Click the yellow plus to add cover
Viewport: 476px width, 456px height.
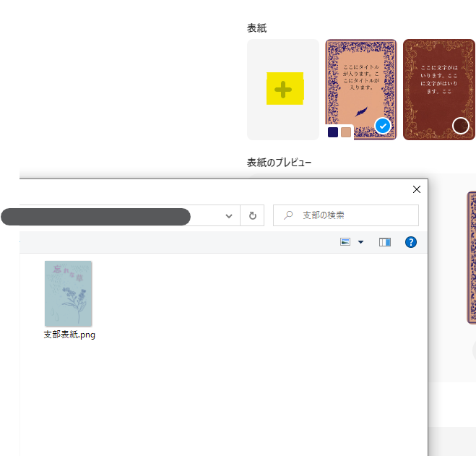click(x=284, y=90)
